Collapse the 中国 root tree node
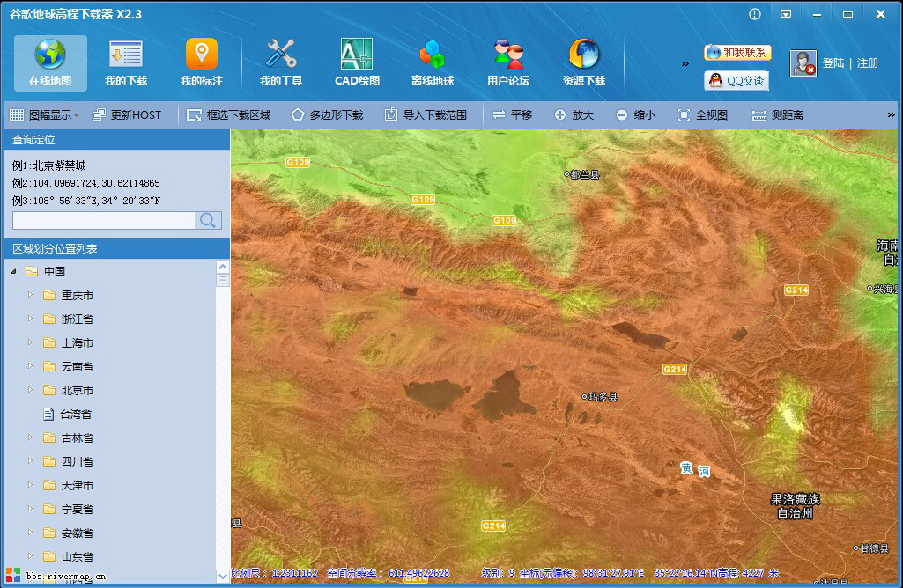This screenshot has width=903, height=588. 13,271
